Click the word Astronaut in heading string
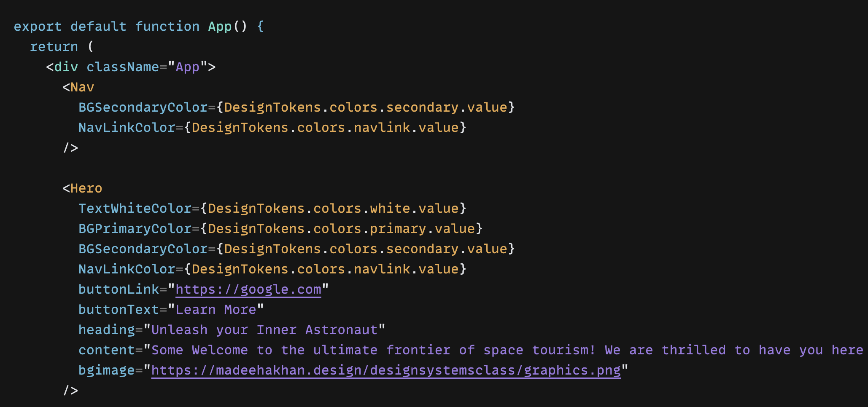 coord(341,330)
